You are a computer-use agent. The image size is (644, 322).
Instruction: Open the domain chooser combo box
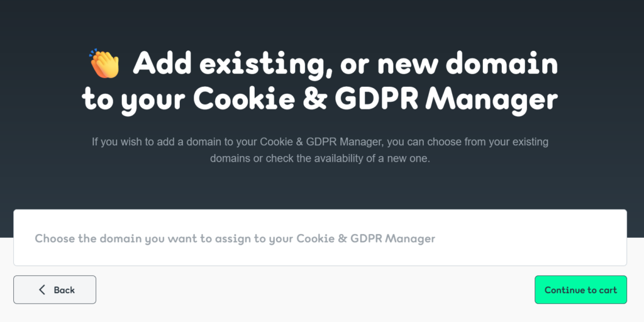pyautogui.click(x=320, y=238)
